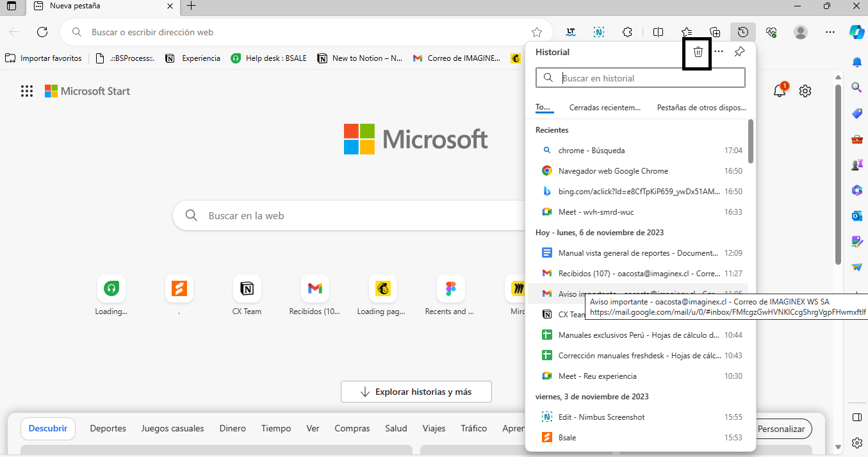The image size is (868, 457).
Task: Open the 'Importar favoritos' bookmark
Action: 44,58
